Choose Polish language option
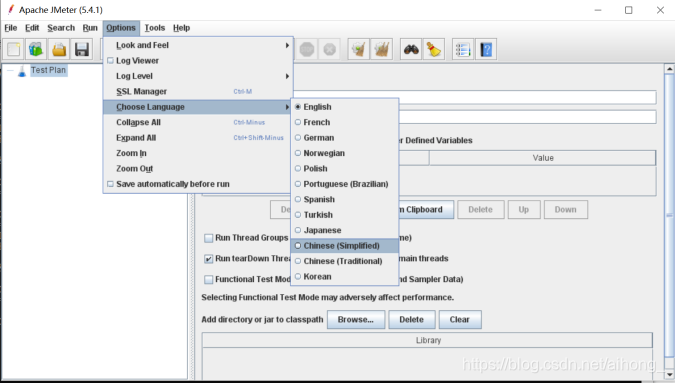 click(344, 169)
